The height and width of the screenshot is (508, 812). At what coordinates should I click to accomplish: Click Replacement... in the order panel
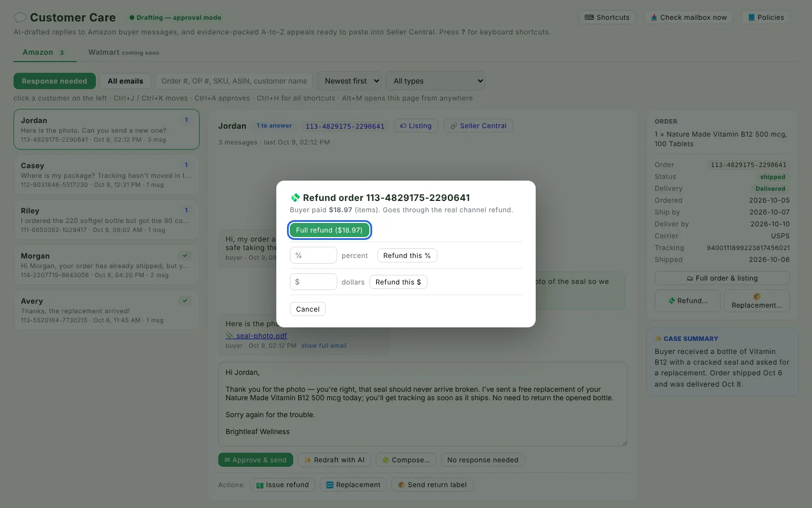(757, 301)
